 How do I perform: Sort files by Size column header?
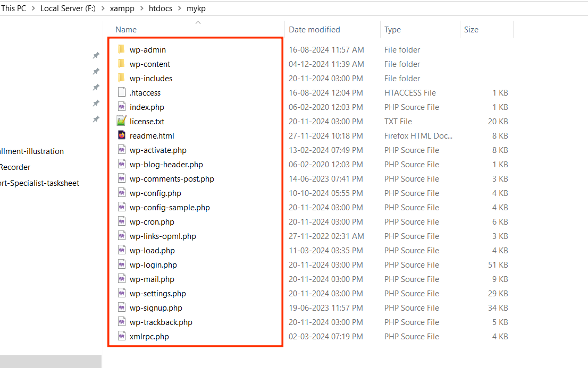click(471, 30)
